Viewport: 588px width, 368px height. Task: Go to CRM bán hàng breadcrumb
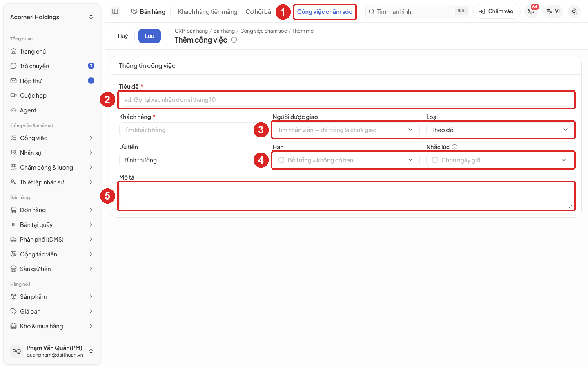(x=191, y=31)
